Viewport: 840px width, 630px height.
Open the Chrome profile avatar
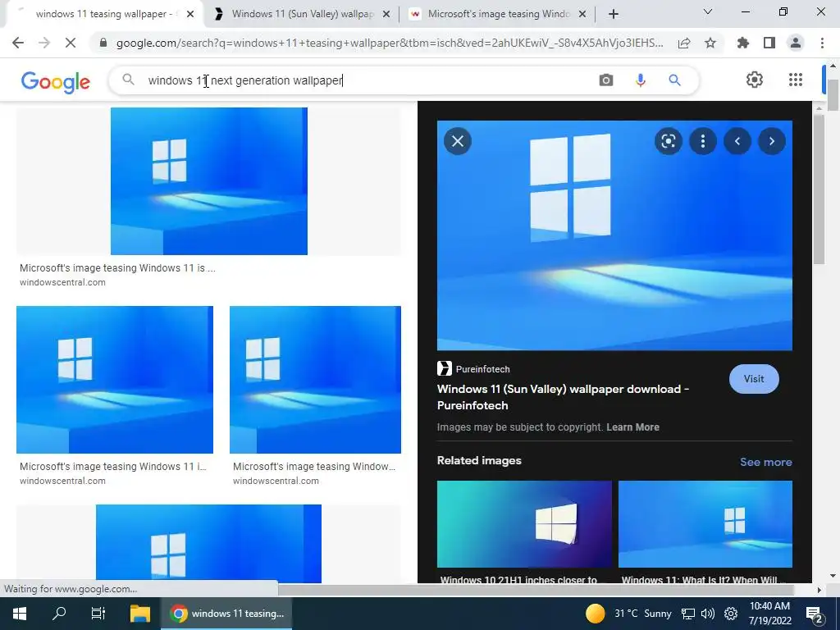point(796,43)
